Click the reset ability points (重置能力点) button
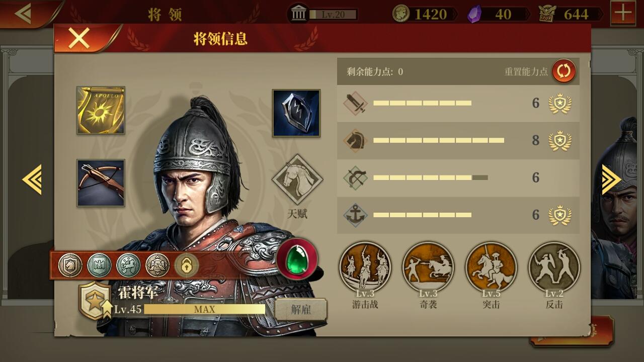 [x=564, y=71]
